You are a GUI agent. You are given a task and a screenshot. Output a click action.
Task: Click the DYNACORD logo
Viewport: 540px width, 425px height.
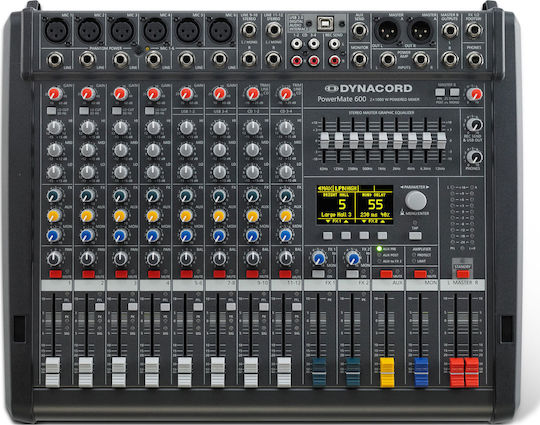pyautogui.click(x=368, y=89)
